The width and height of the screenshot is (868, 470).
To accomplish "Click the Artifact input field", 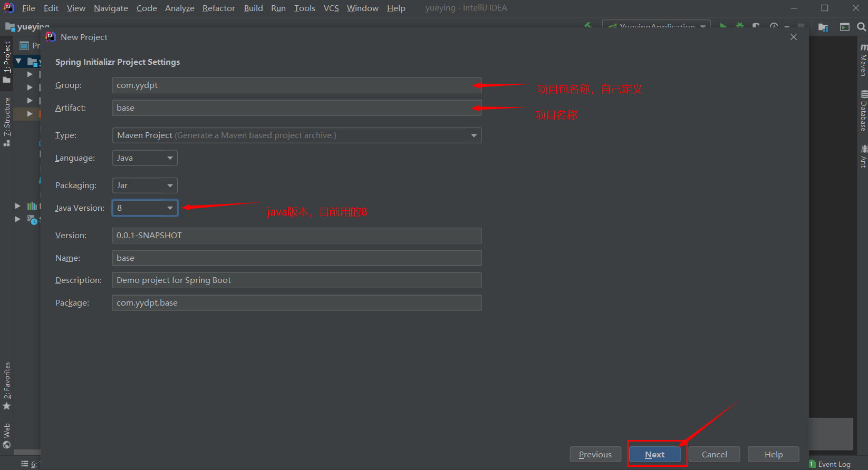I will point(297,108).
